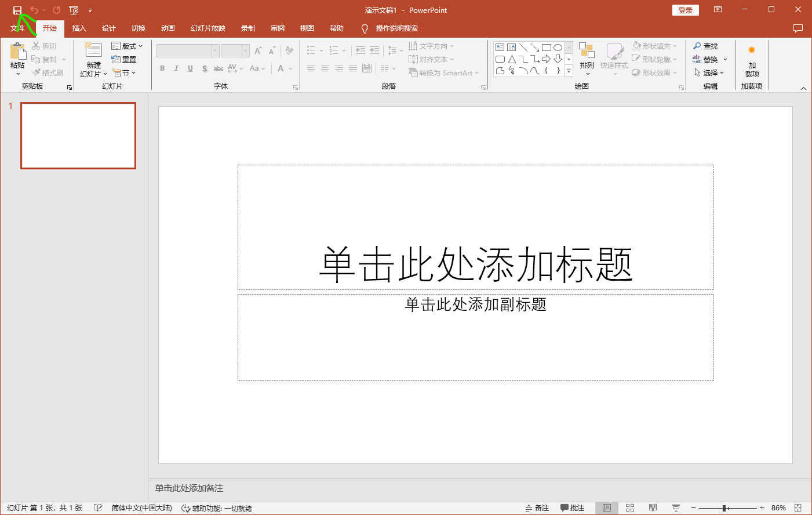Toggle the 批注 comments button in status bar
Screen dimensions: 812x515
573,508
